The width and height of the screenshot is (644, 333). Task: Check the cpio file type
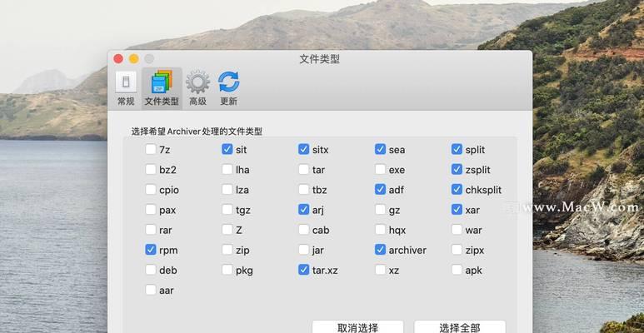pos(151,190)
